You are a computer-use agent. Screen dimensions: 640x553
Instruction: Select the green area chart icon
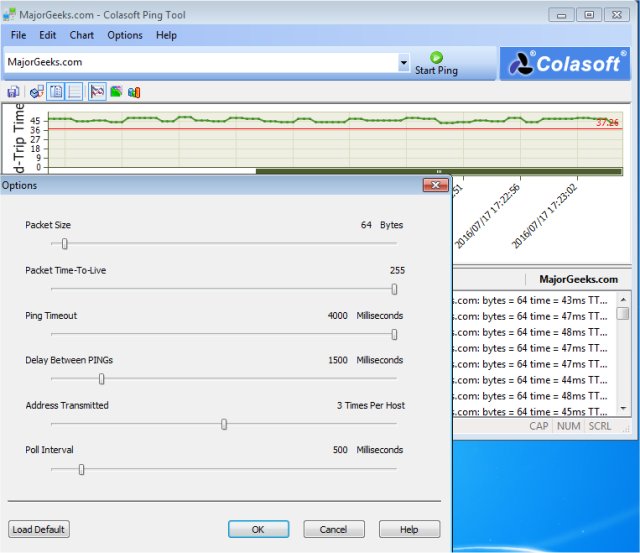116,92
